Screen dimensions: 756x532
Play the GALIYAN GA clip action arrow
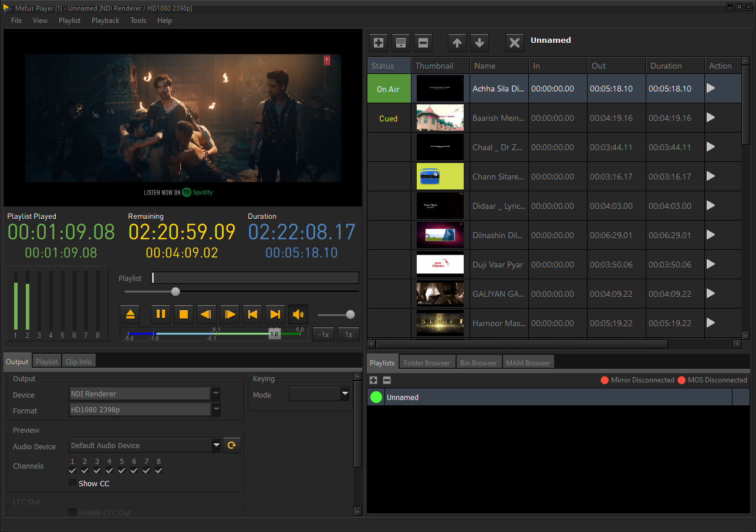click(711, 293)
